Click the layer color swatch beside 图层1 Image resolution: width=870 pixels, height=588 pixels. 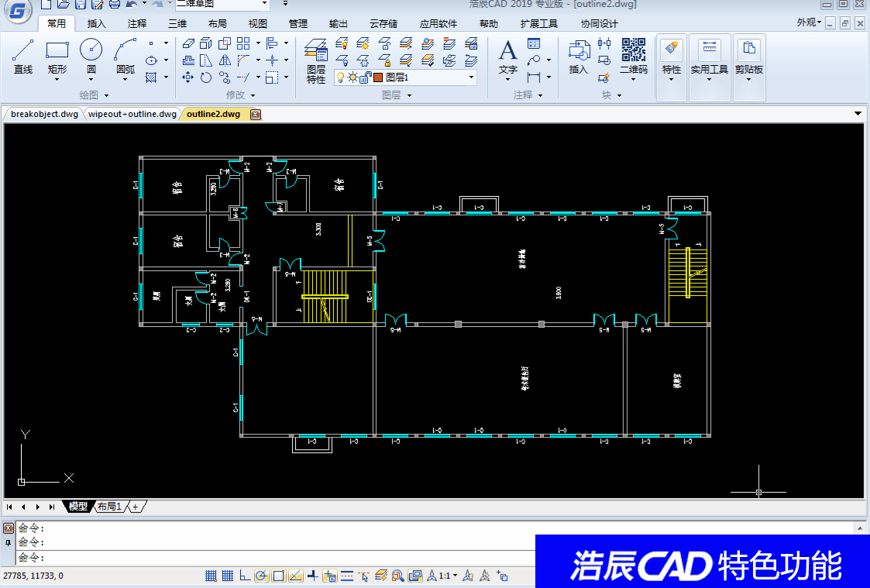tap(378, 77)
